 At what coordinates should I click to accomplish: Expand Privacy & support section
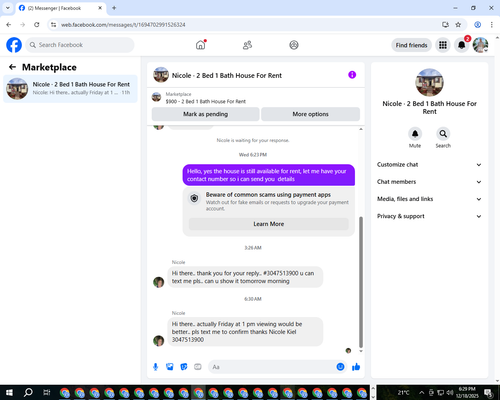click(x=429, y=216)
